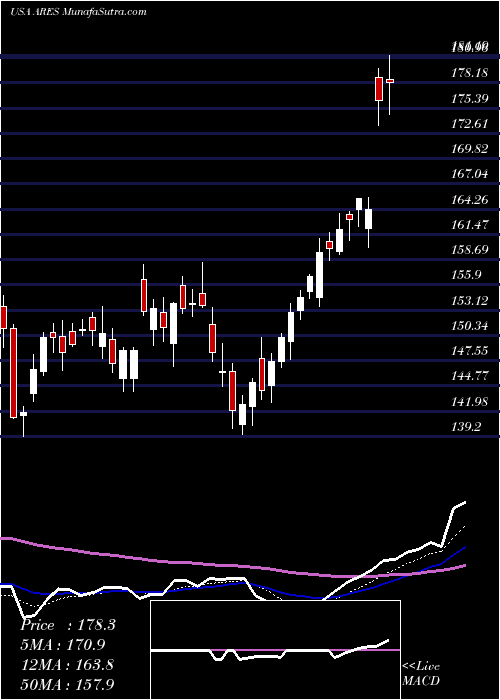Click the 'USA ARES MunafaSutra.com' title text
Screen dimensions: 500x700
(78, 12)
